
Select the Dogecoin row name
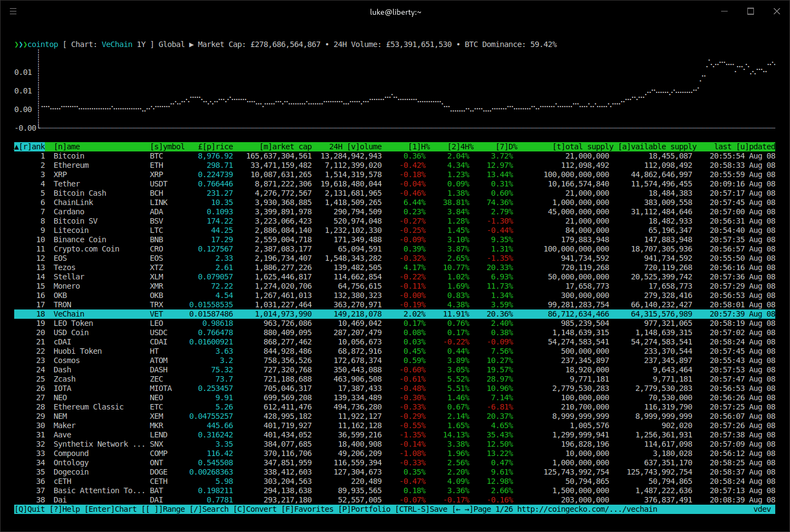71,472
